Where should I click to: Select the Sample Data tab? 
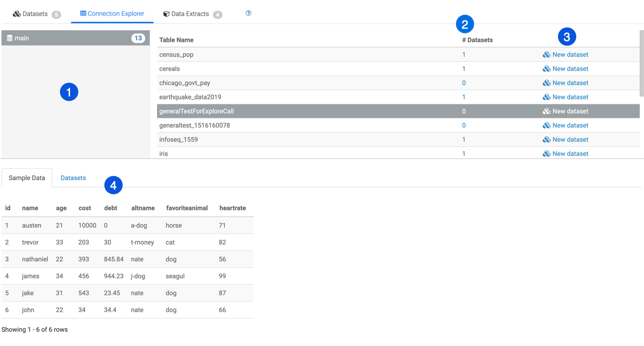pos(27,178)
